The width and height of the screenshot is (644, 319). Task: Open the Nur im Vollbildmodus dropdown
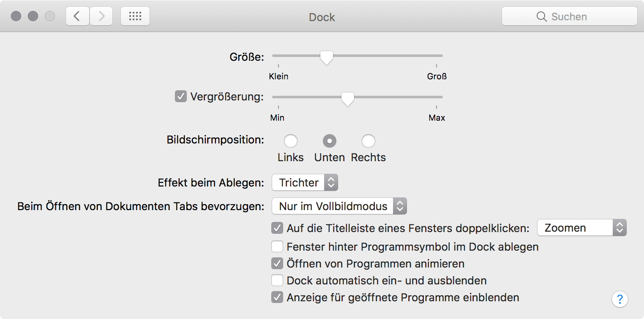(339, 206)
